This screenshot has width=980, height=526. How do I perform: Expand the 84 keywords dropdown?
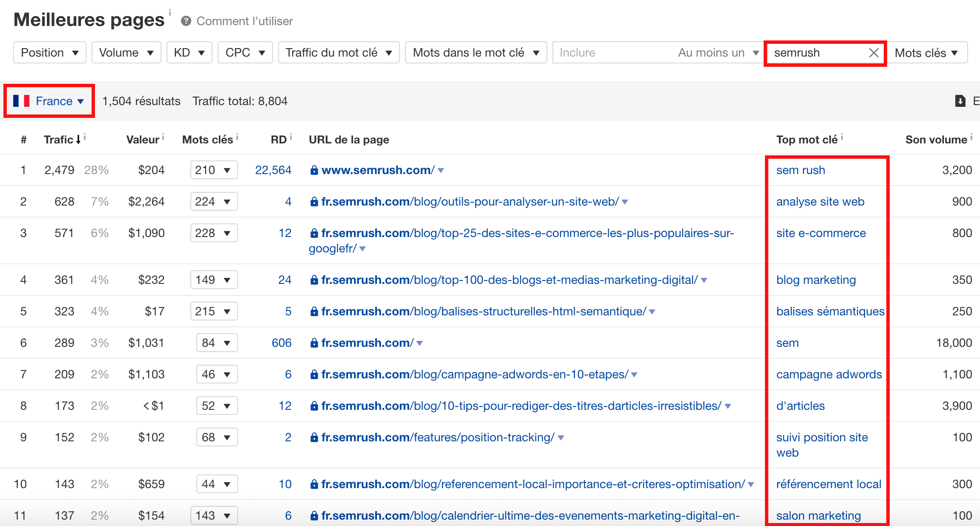[x=217, y=343]
